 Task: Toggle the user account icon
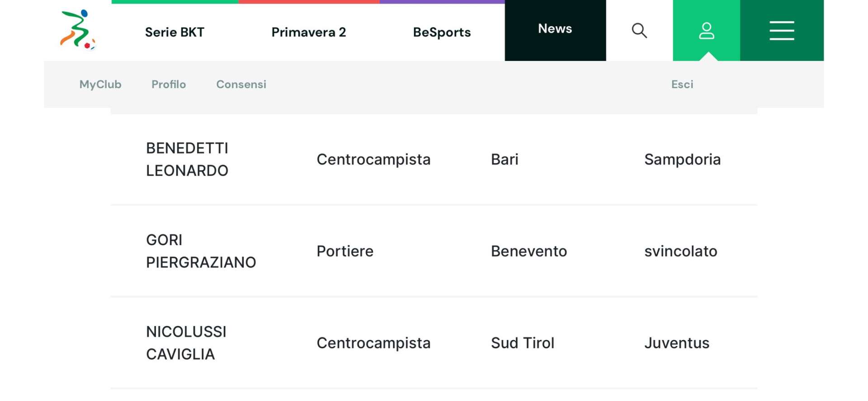[706, 31]
